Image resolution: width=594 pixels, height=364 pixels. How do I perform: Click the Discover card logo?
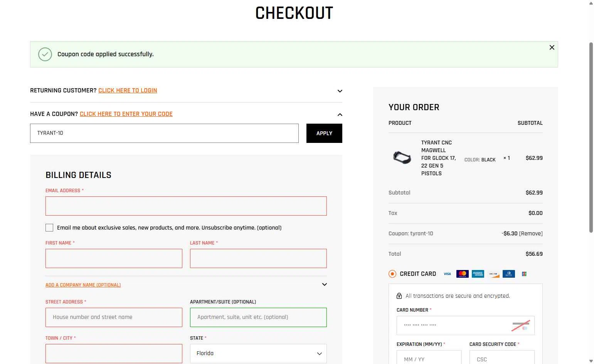coord(493,274)
